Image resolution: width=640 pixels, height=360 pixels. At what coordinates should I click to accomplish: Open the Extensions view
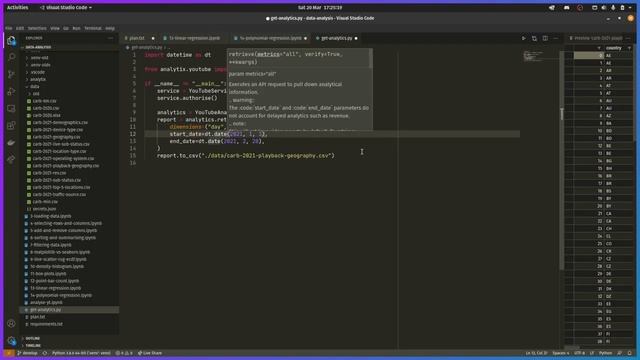tap(11, 126)
